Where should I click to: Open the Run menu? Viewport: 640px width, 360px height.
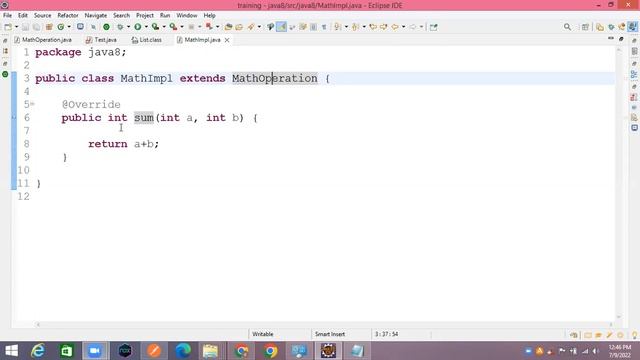tap(165, 15)
